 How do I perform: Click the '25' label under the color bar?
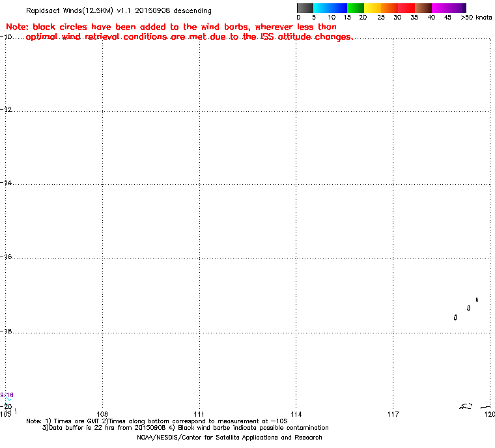click(381, 18)
